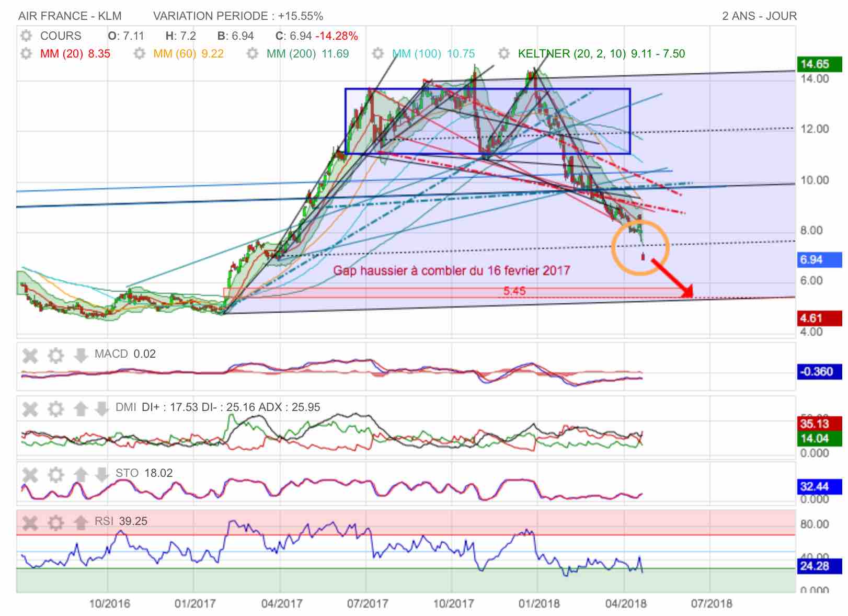Select the high price H: 7.2
This screenshot has width=848, height=616.
coord(181,36)
